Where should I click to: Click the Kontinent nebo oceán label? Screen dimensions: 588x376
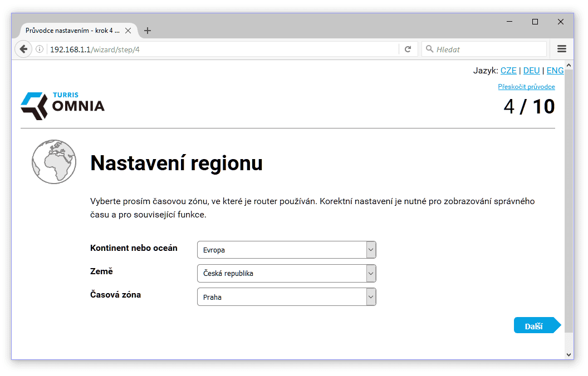pyautogui.click(x=134, y=248)
